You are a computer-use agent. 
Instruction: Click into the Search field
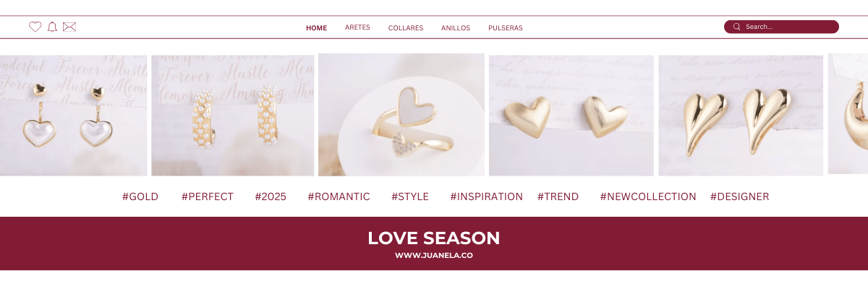click(781, 27)
